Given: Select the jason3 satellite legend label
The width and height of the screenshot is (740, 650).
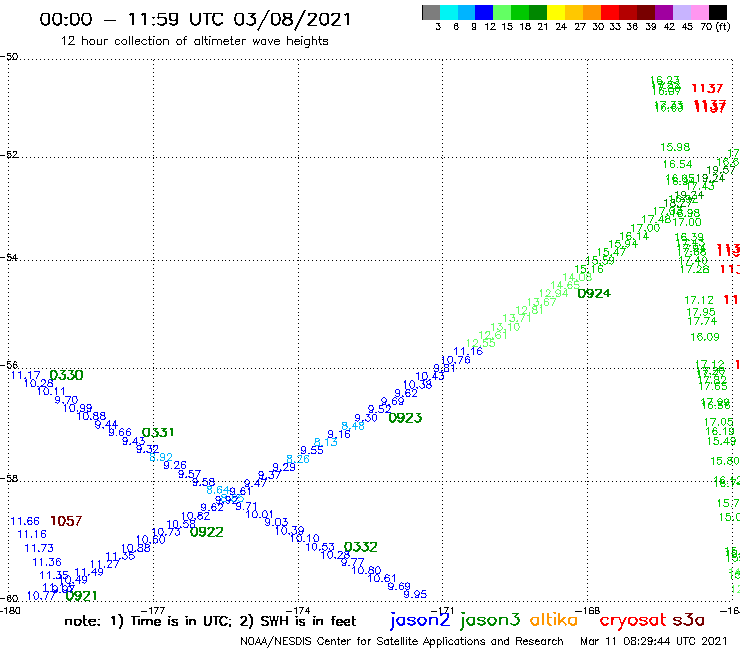Looking at the screenshot, I should click(490, 620).
